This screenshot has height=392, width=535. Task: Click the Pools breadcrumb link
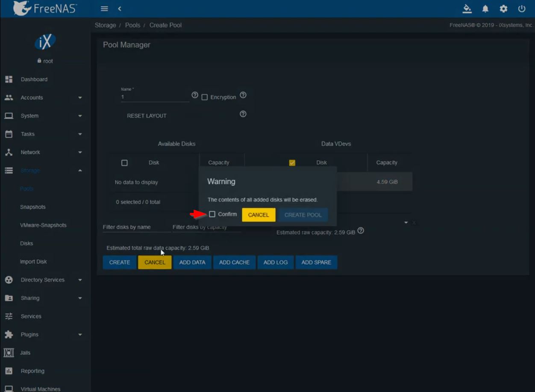pos(132,25)
